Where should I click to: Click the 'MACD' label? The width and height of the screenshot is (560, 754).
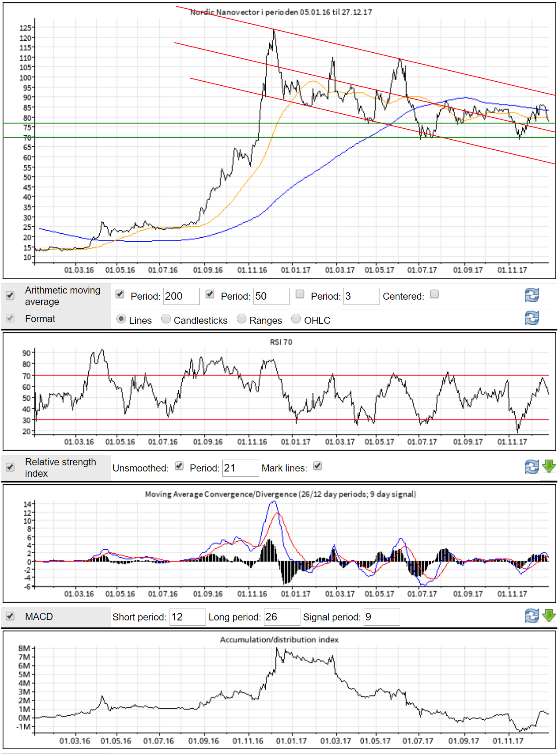39,616
